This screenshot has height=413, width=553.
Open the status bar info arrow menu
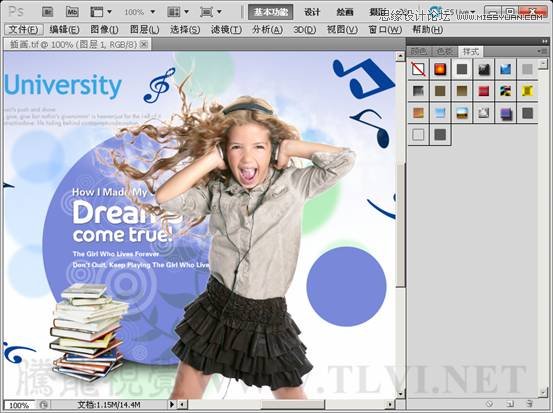[172, 404]
